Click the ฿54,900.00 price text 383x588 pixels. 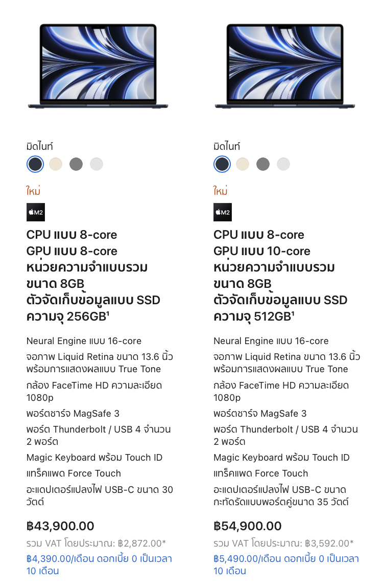click(248, 526)
